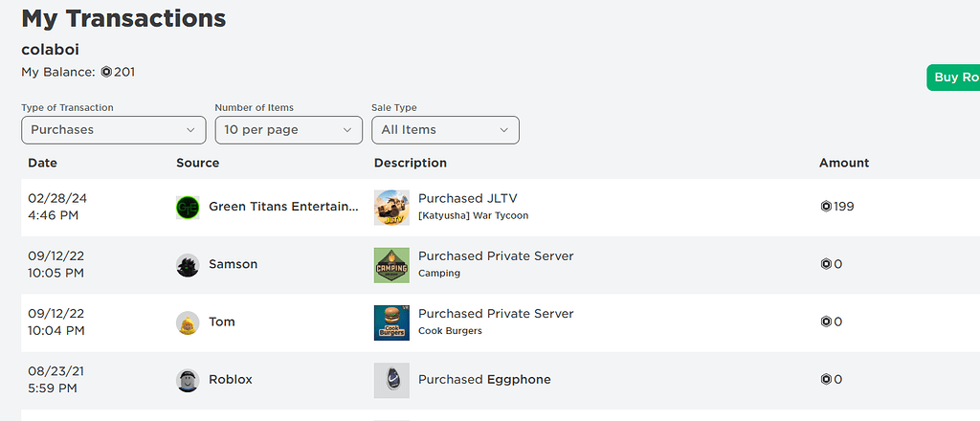Open the Roblox avatar icon

pos(188,380)
